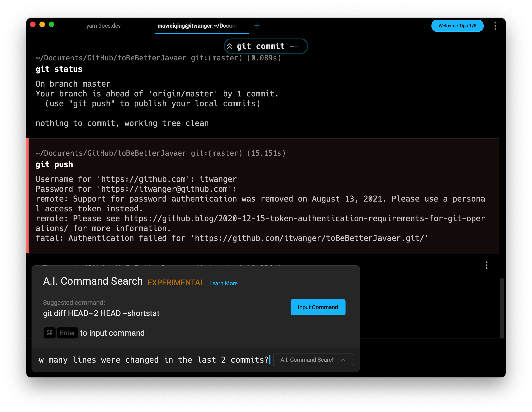Screen dimensions: 532x412
Task: Select the git status command block
Action: pyautogui.click(x=59, y=69)
